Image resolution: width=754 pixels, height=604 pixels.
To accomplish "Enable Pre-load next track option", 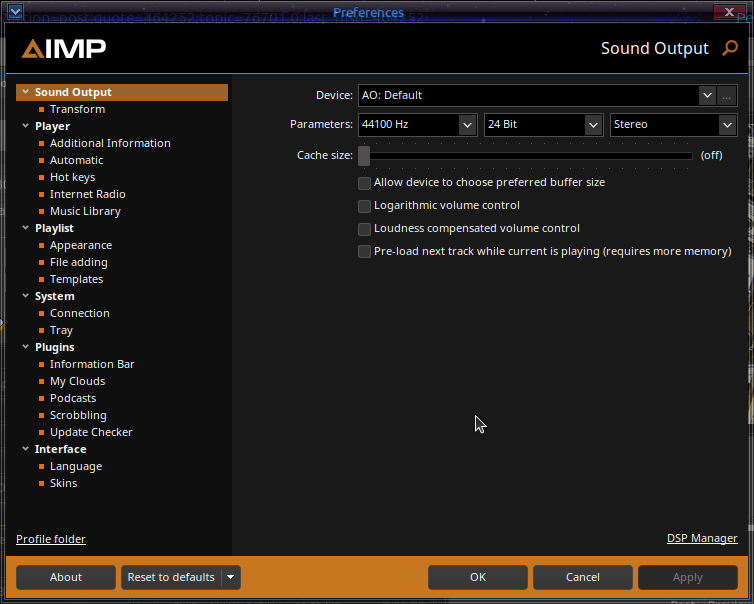I will coord(365,252).
